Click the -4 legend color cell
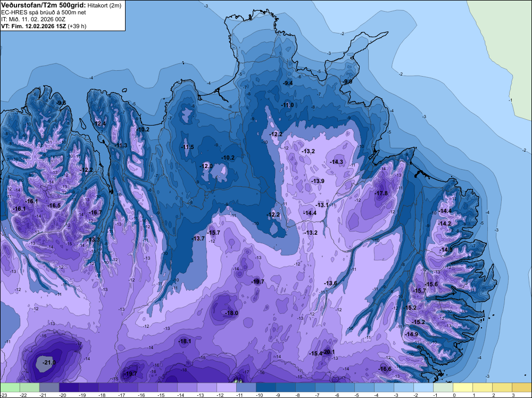This screenshot has width=532, height=398. (x=384, y=387)
